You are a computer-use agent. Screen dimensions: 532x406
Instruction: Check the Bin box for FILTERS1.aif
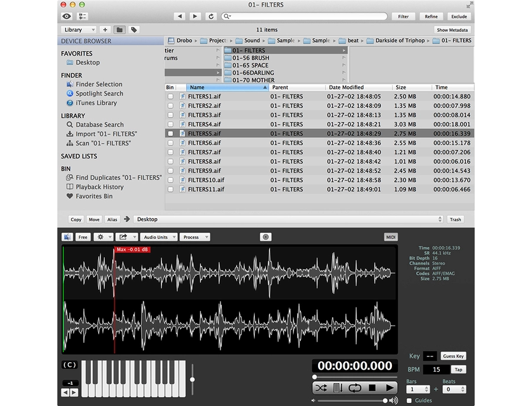tap(170, 96)
